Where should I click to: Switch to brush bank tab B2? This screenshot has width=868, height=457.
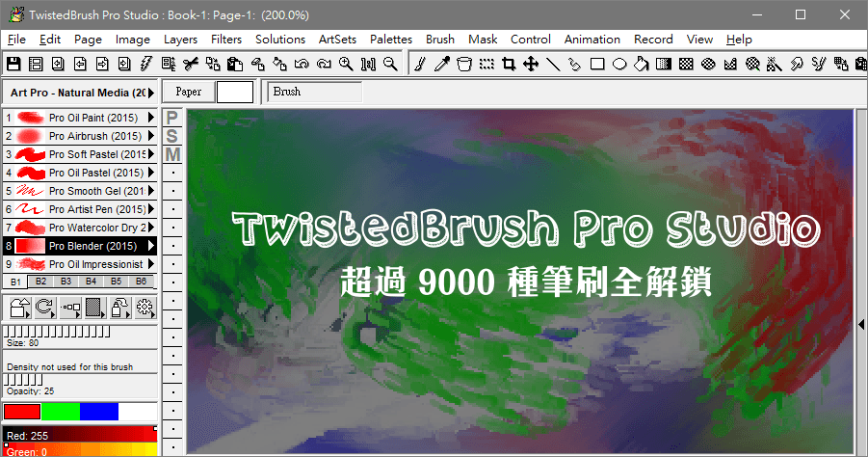pyautogui.click(x=40, y=282)
